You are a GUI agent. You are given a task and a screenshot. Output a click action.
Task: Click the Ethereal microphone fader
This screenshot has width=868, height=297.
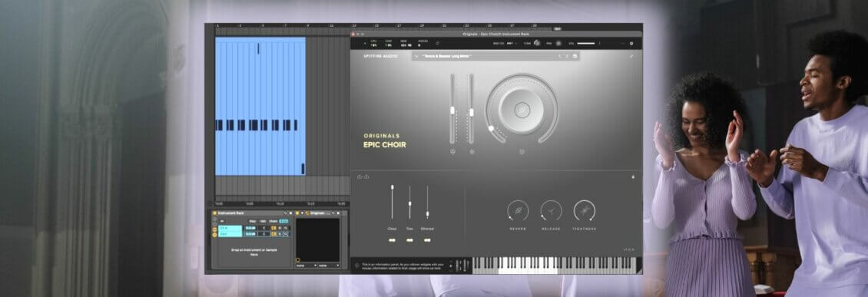pyautogui.click(x=427, y=202)
